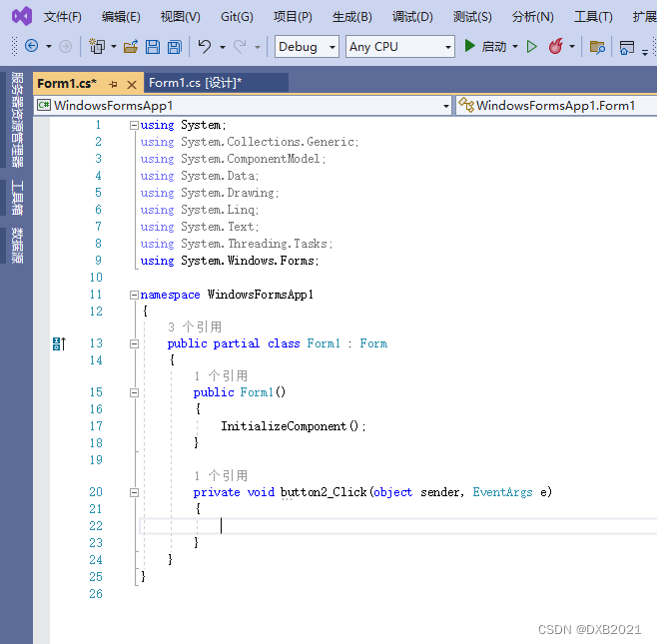
Task: Place cursor on empty line 22
Action: click(398, 526)
